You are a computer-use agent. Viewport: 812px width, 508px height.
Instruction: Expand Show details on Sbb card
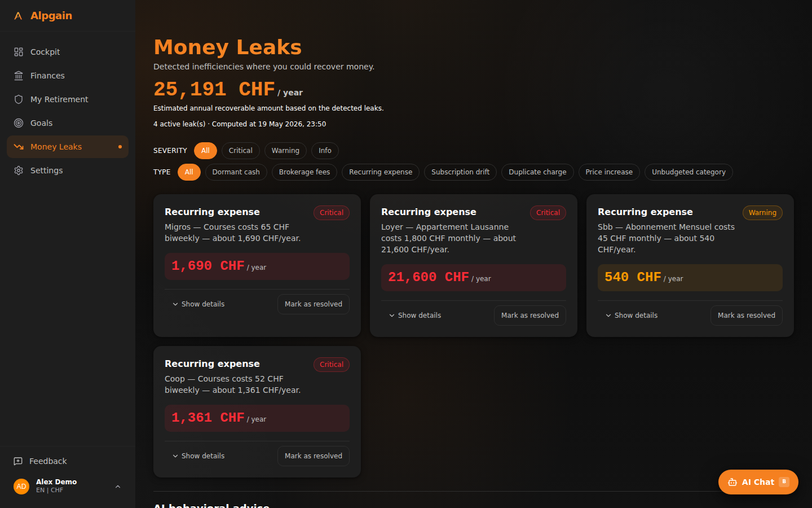632,316
